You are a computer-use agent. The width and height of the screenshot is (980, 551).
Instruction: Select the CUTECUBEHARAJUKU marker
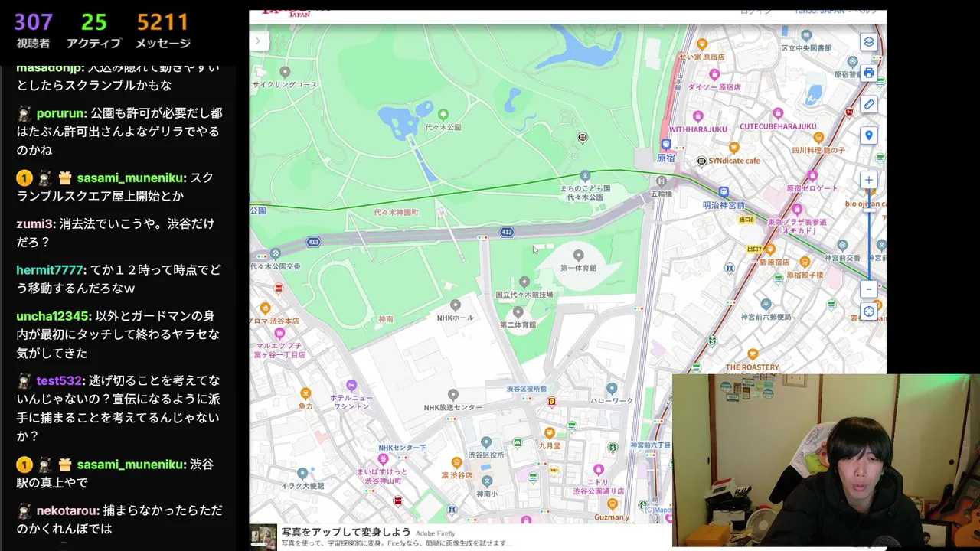coord(777,113)
